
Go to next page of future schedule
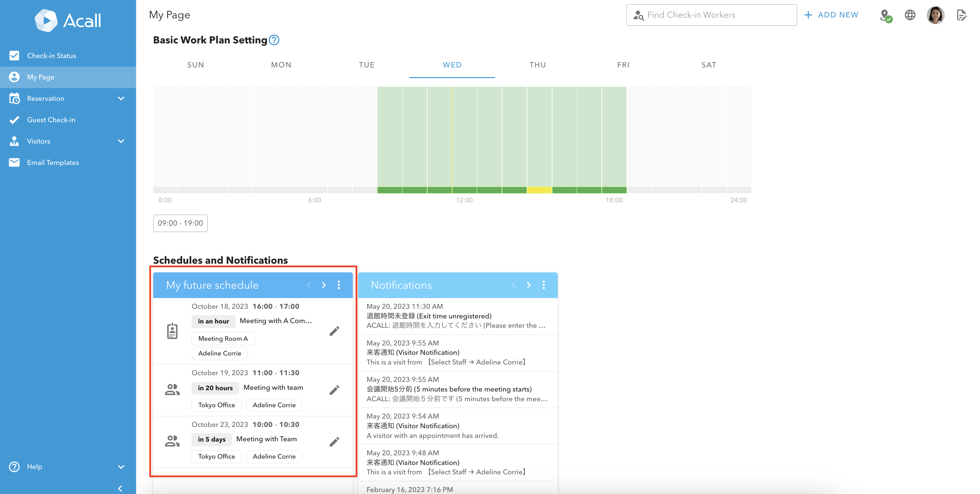[324, 285]
